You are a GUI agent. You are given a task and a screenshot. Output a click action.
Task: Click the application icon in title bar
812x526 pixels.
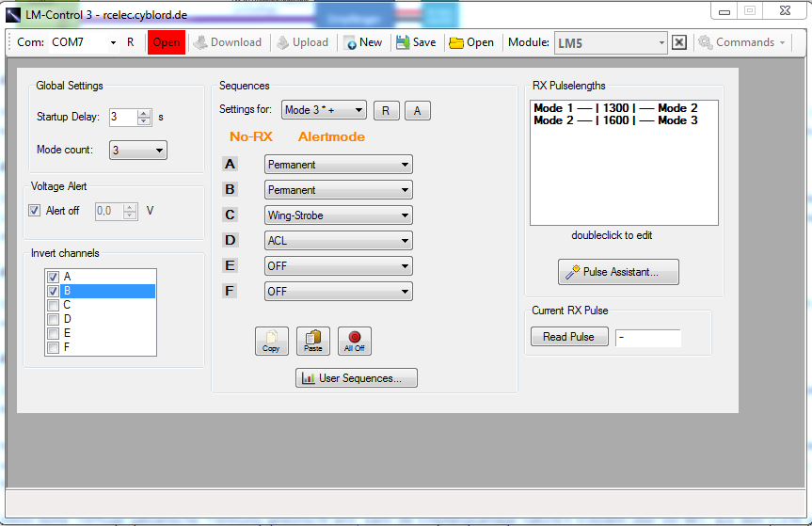(x=13, y=15)
